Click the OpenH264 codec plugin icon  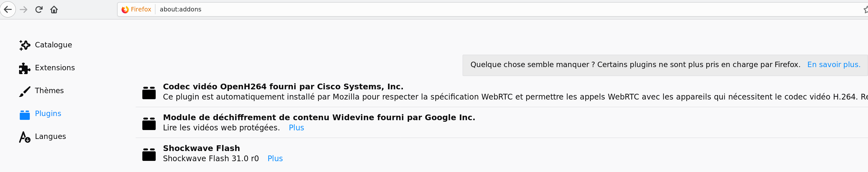pyautogui.click(x=149, y=93)
